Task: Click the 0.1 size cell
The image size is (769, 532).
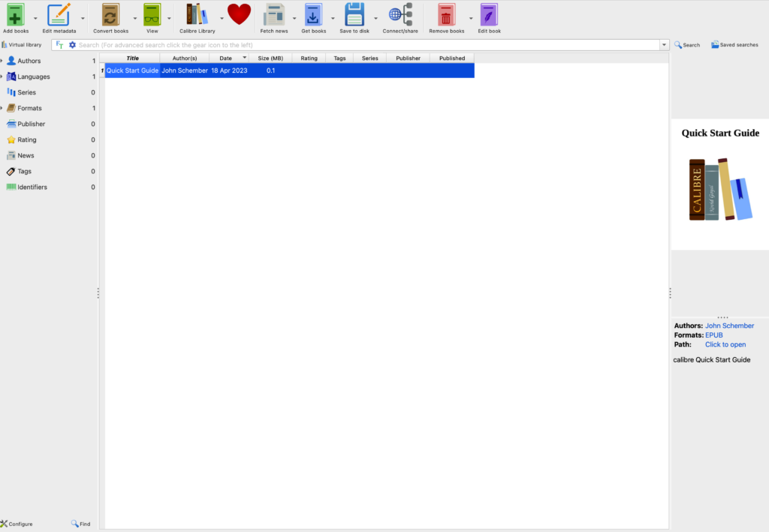Action: (x=270, y=71)
